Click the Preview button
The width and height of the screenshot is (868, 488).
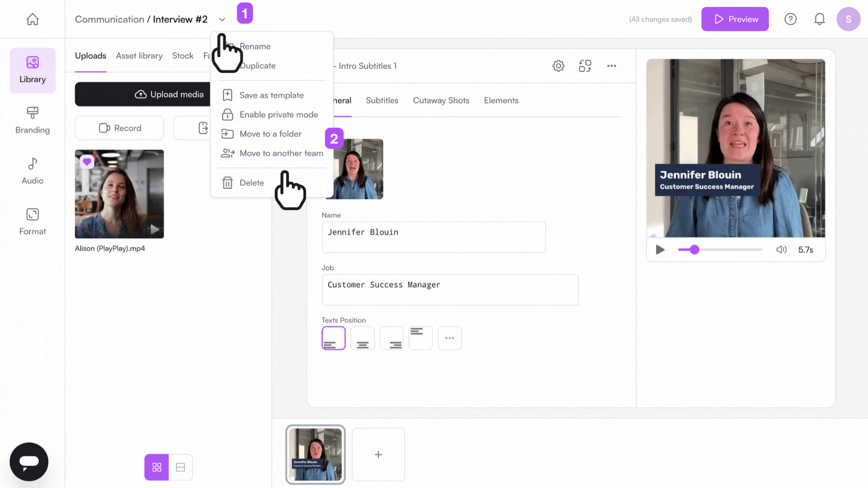[x=735, y=19]
